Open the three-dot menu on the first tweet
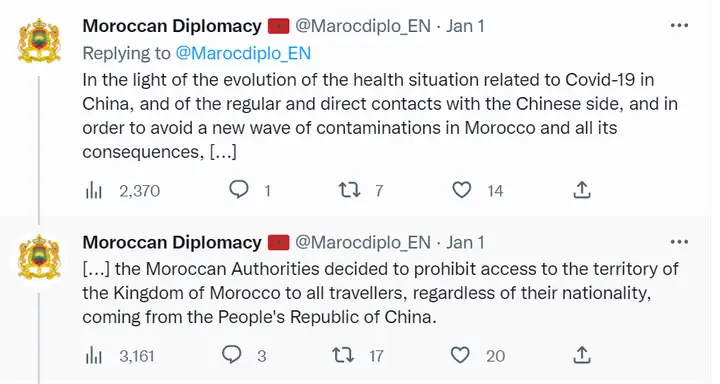This screenshot has width=720, height=384. pos(679,25)
